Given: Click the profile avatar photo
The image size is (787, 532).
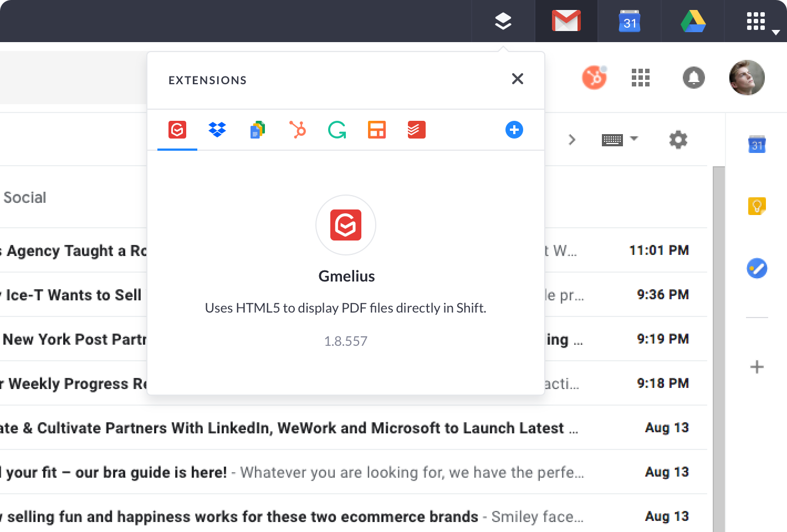Looking at the screenshot, I should click(x=747, y=78).
